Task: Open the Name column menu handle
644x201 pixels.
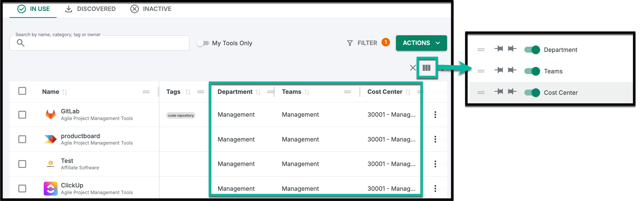Action: pyautogui.click(x=146, y=92)
